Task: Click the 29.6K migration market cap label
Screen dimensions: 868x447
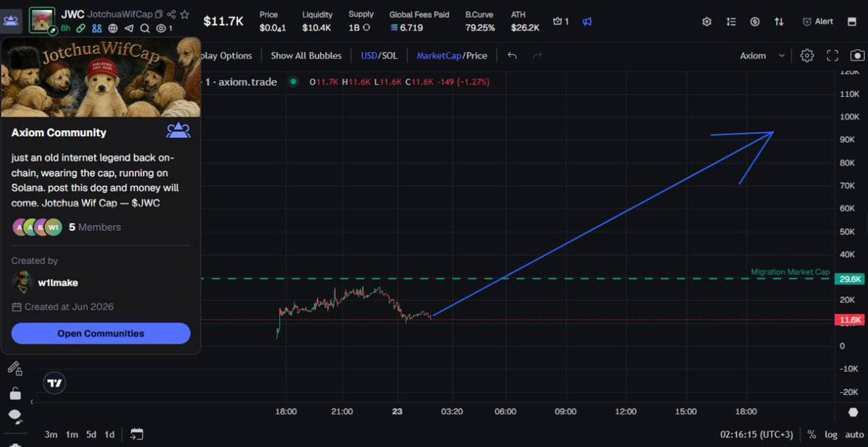Action: tap(849, 278)
